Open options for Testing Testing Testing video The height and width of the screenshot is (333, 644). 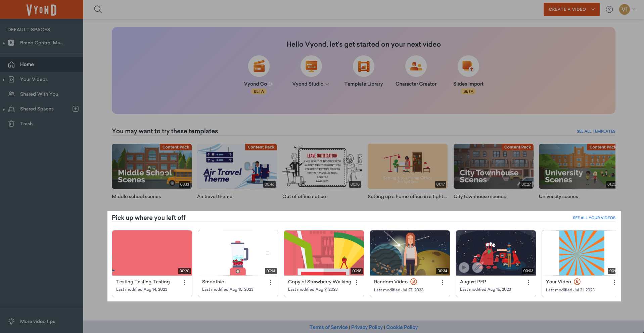pyautogui.click(x=185, y=282)
